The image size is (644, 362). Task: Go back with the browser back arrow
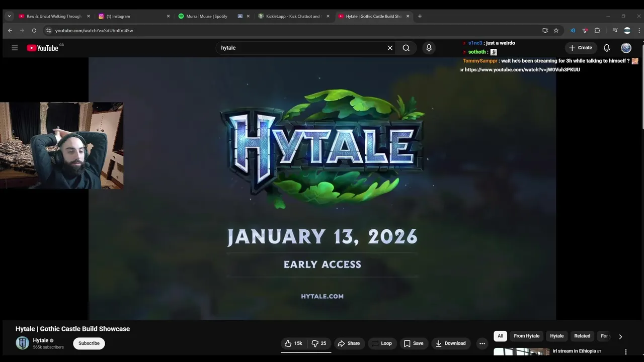(10, 31)
